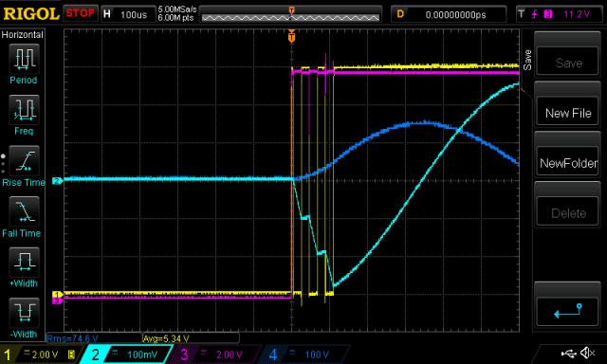The width and height of the screenshot is (607, 364).
Task: Click the NewFolder button
Action: coord(567,163)
